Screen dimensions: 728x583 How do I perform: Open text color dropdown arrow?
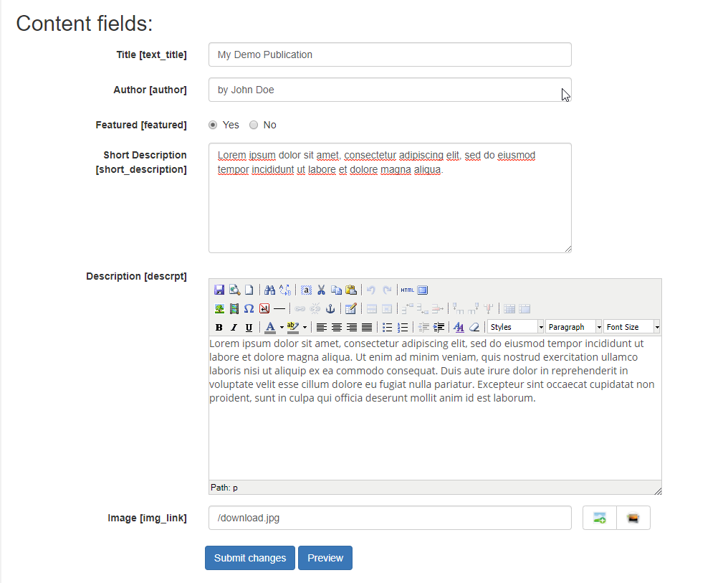pyautogui.click(x=282, y=327)
